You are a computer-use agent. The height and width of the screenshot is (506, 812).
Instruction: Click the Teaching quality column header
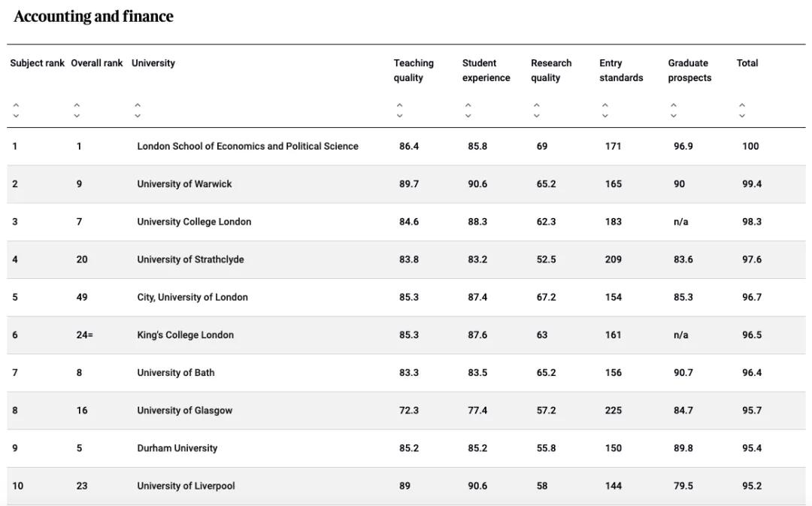(x=414, y=70)
